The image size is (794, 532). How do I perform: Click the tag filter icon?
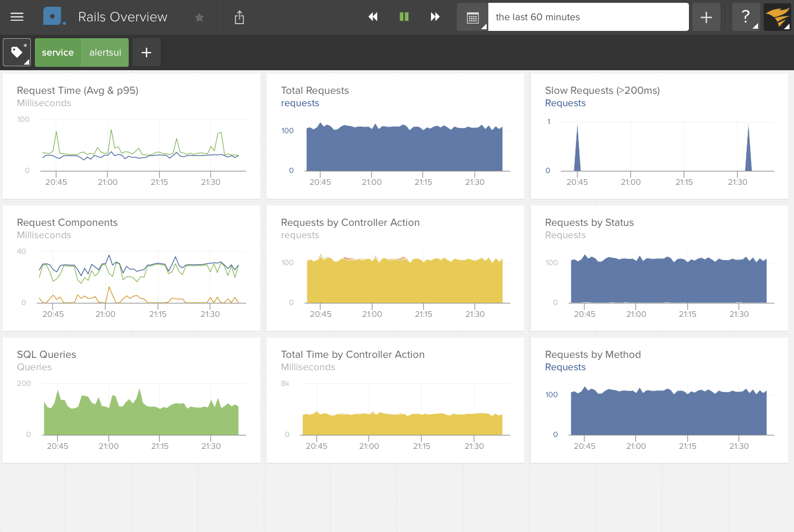[x=17, y=52]
